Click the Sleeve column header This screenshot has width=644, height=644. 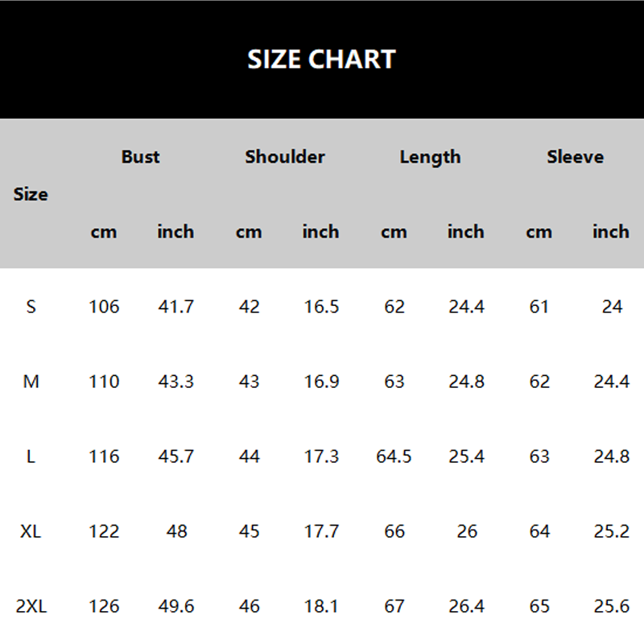(x=575, y=157)
